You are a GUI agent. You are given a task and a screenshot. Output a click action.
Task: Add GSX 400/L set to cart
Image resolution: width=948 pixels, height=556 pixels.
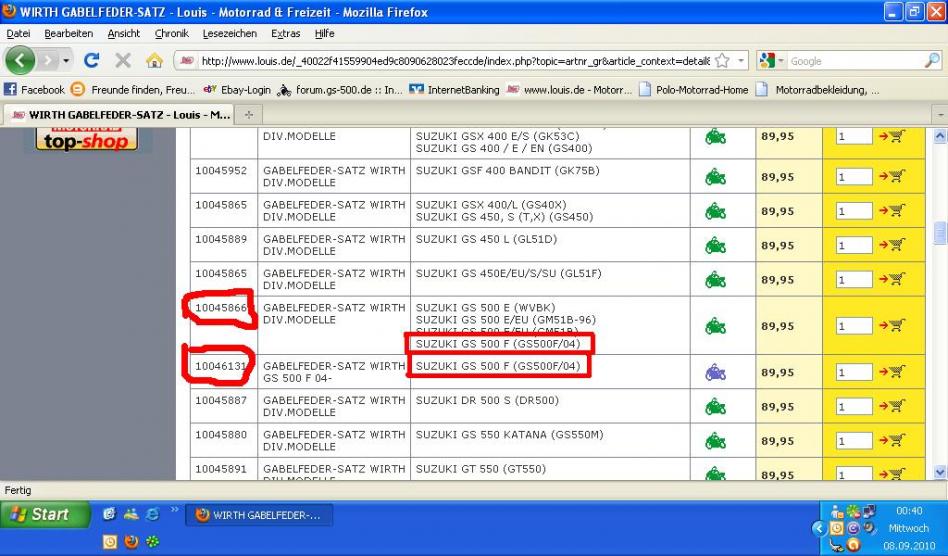892,211
